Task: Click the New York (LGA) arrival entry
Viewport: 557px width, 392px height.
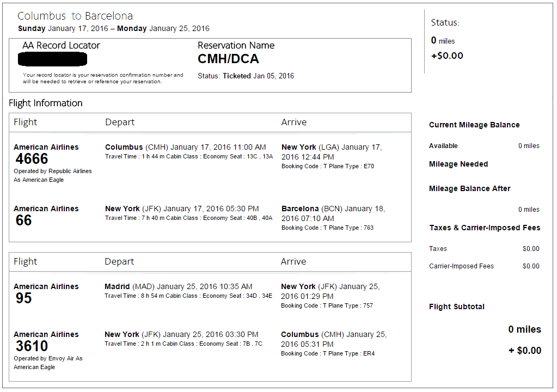Action: click(332, 152)
